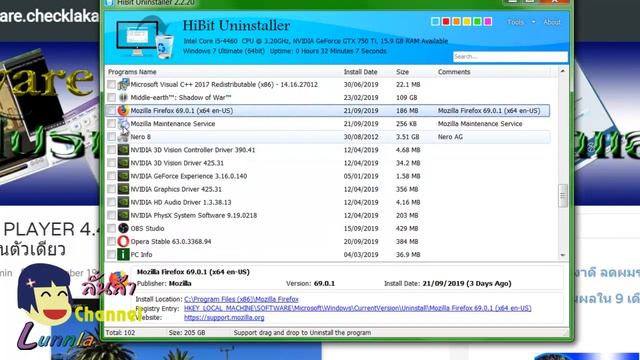Click the Mozilla Firefox icon in the list
This screenshot has height=360, width=640.
click(123, 111)
